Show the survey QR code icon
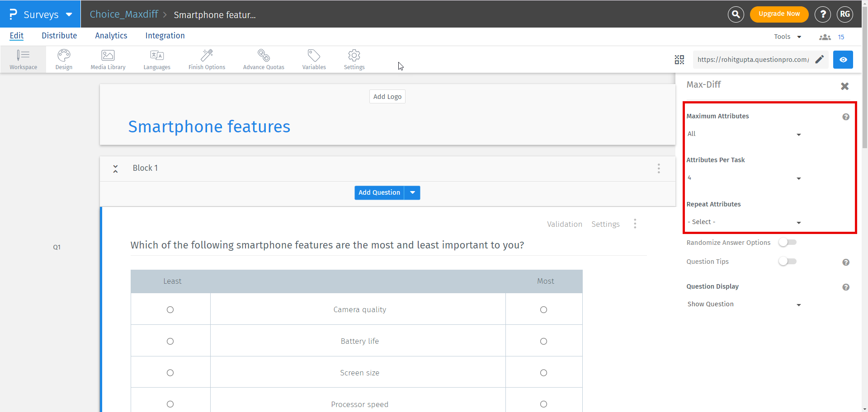The height and width of the screenshot is (412, 868). tap(679, 60)
